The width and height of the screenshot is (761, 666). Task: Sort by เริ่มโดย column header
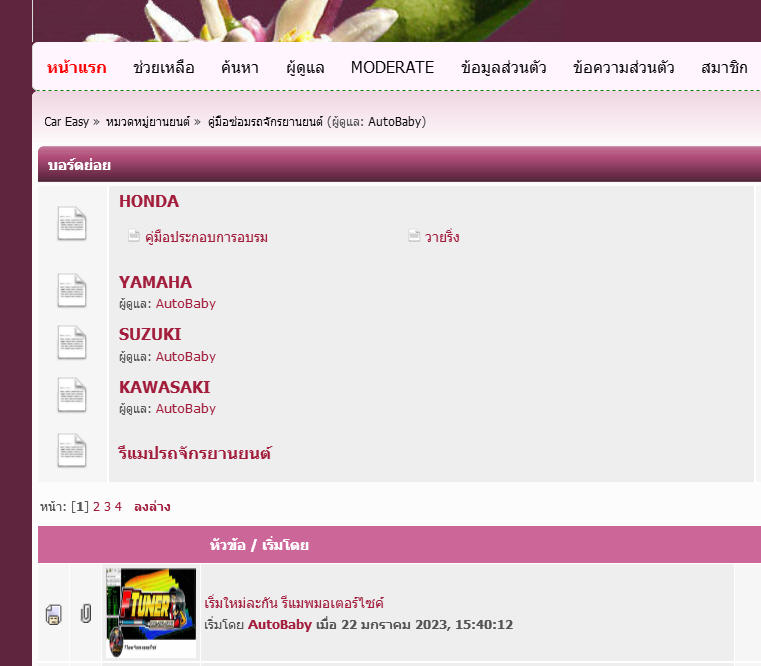pos(285,545)
